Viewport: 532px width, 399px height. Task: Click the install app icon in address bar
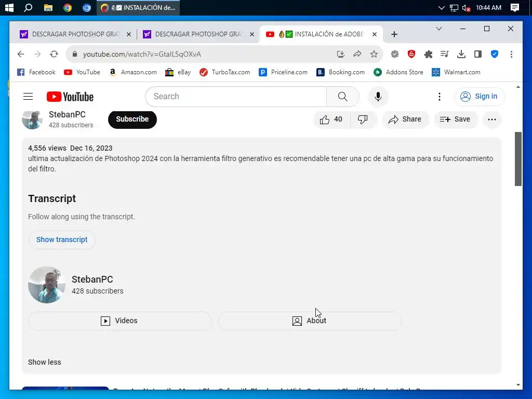pyautogui.click(x=341, y=54)
